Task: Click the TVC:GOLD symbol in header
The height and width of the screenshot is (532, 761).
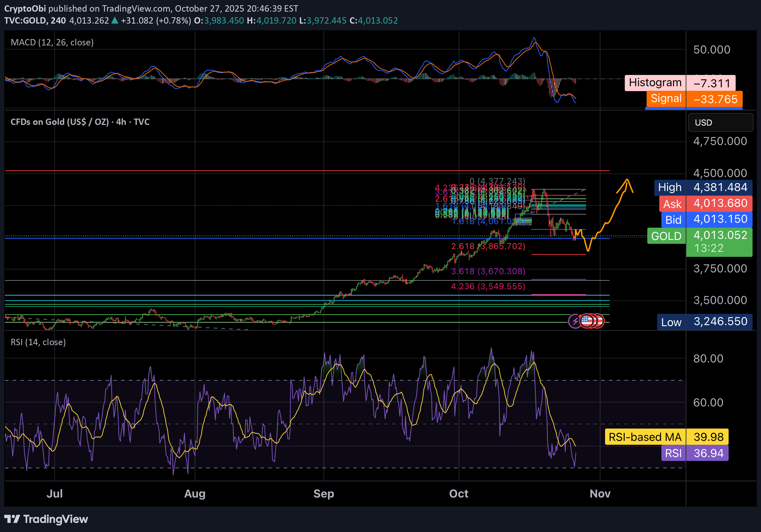Action: 25,21
